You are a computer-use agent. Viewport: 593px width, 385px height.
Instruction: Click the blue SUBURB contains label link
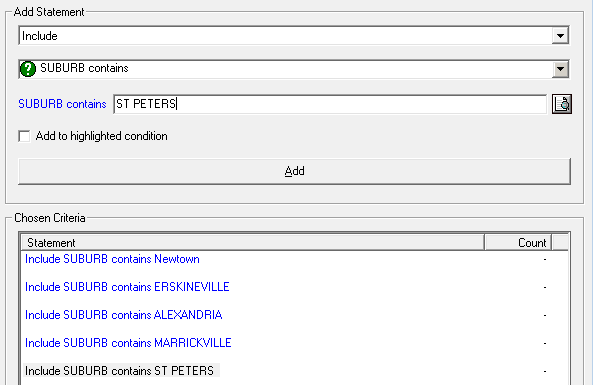[62, 104]
